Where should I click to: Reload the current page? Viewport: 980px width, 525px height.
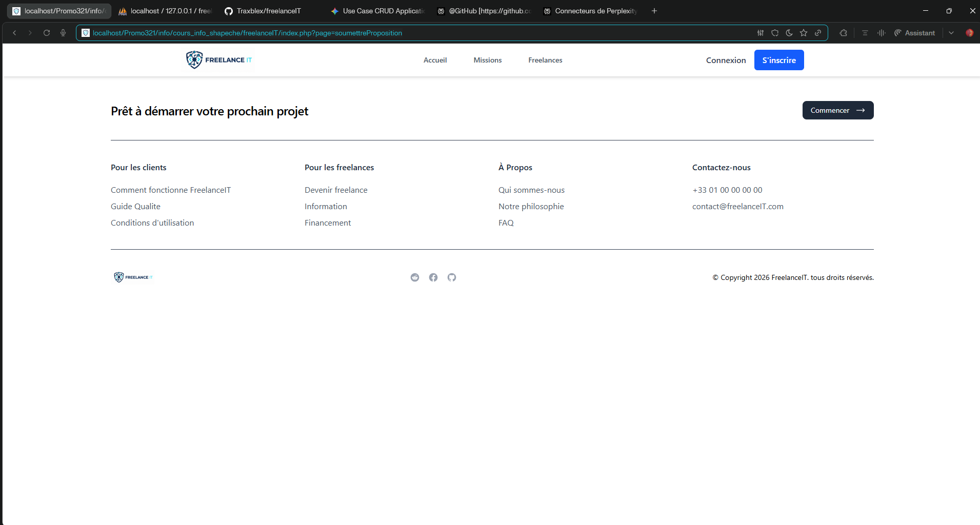pos(47,33)
